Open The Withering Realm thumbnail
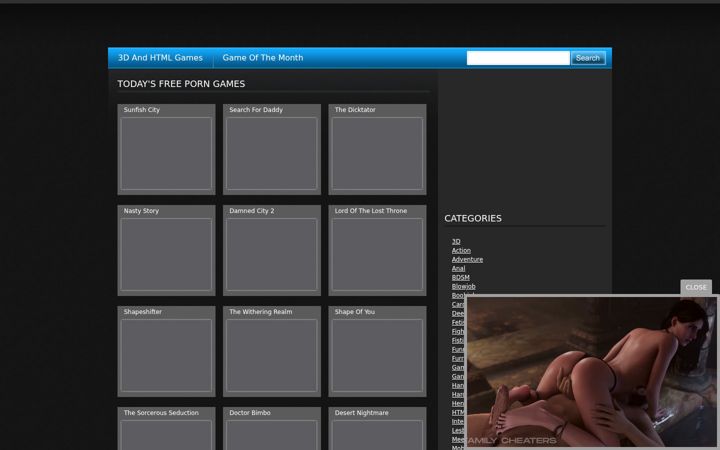Image resolution: width=720 pixels, height=450 pixels. 272,355
